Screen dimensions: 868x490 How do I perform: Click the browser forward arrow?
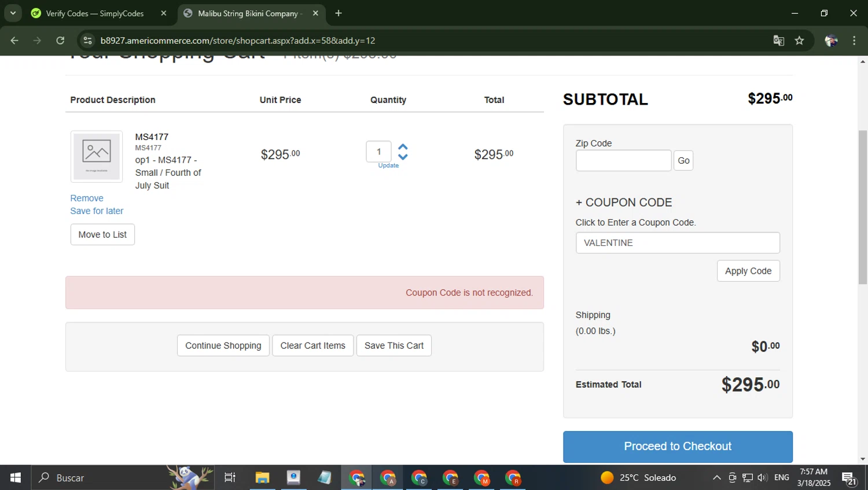37,40
